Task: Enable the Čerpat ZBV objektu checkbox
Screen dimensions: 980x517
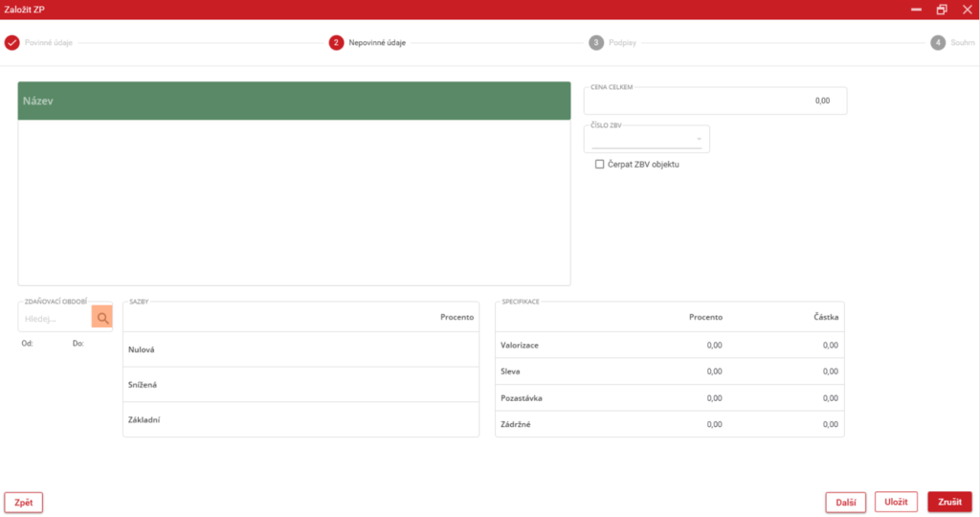Action: click(600, 165)
